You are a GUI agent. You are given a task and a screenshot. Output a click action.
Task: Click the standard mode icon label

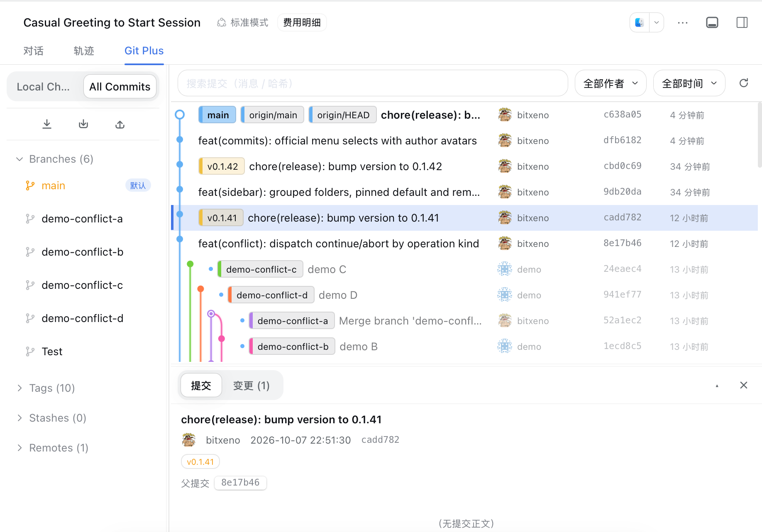pyautogui.click(x=243, y=22)
